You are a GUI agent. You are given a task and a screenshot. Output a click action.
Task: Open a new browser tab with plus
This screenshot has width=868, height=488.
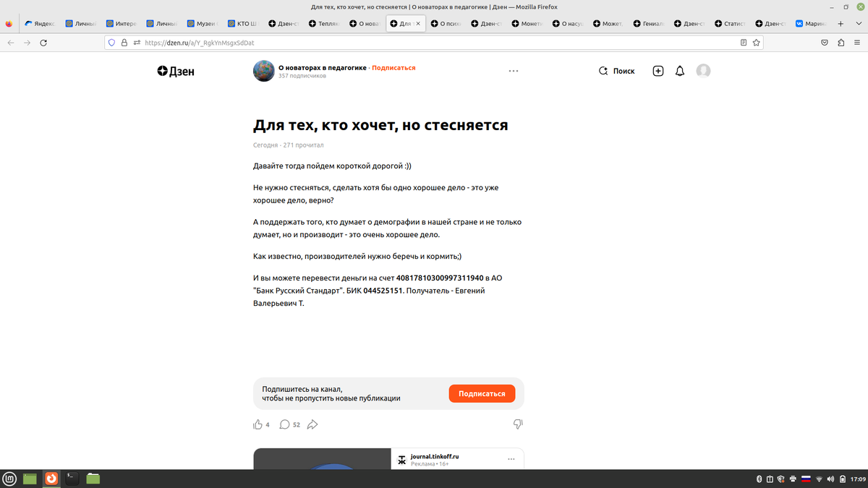(x=840, y=23)
